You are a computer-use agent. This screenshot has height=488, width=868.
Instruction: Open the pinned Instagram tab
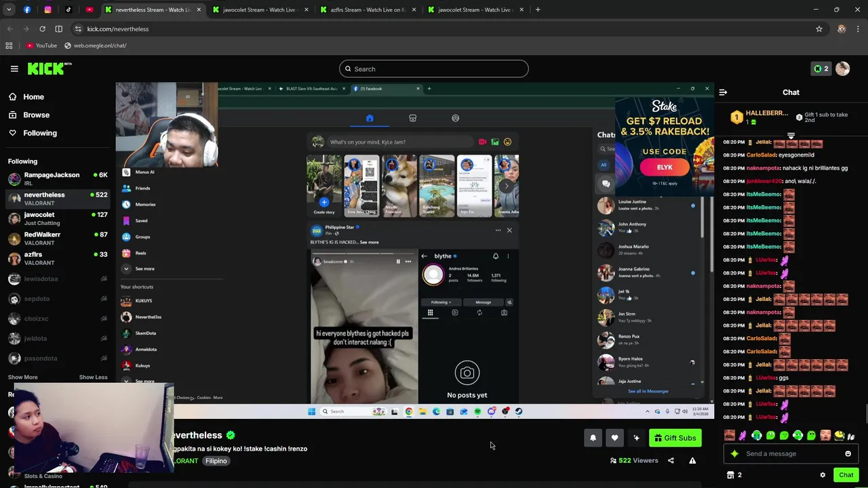47,9
